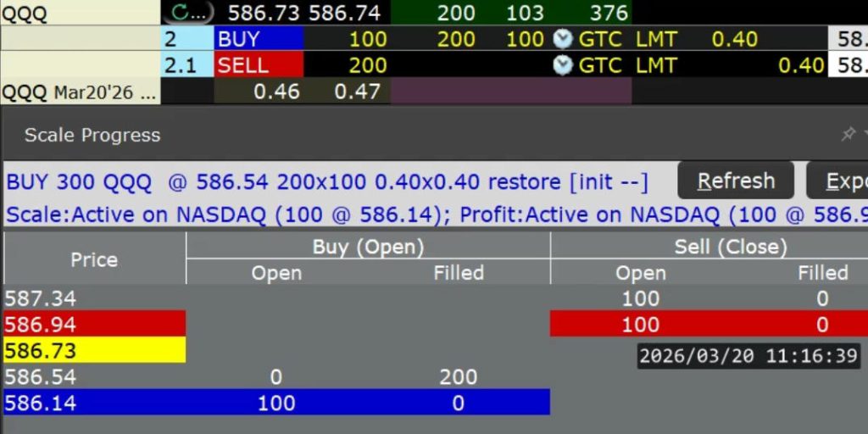
Task: Click the 0.40 limit price on BUY order
Action: [x=734, y=39]
